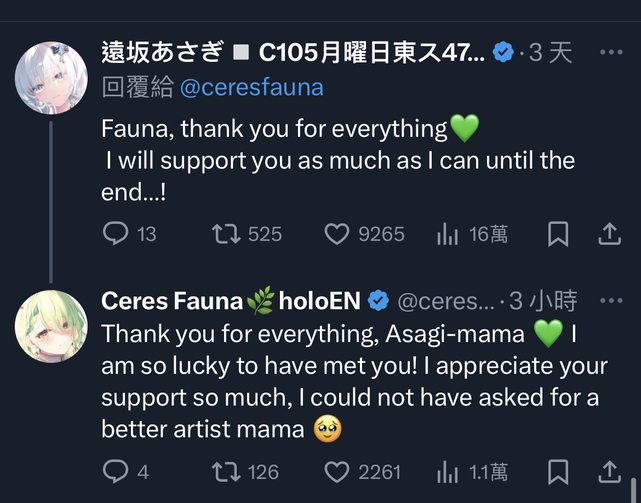The width and height of the screenshot is (641, 503).
Task: Open more options for 遠坂あさぎ's tweet
Action: click(x=610, y=52)
